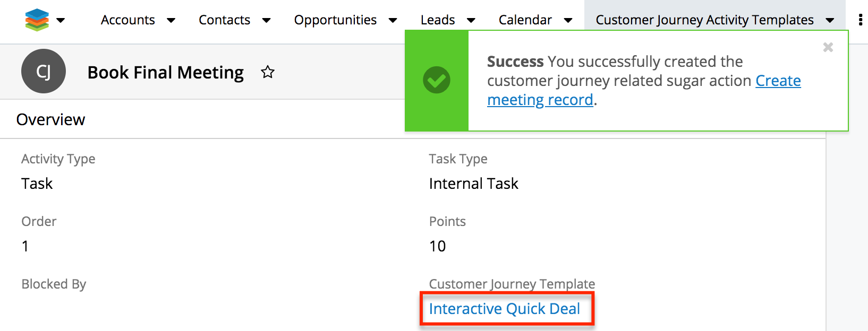
Task: Expand the Calendar dropdown arrow
Action: pyautogui.click(x=568, y=21)
